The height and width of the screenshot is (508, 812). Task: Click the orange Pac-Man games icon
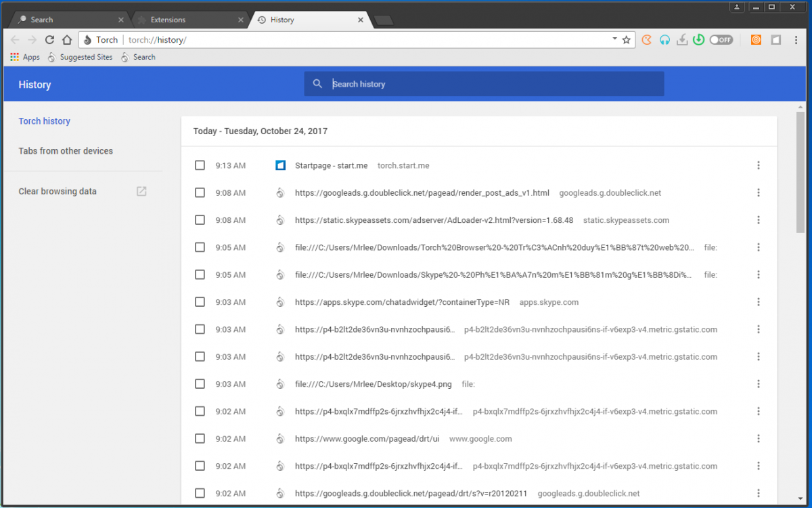point(647,40)
